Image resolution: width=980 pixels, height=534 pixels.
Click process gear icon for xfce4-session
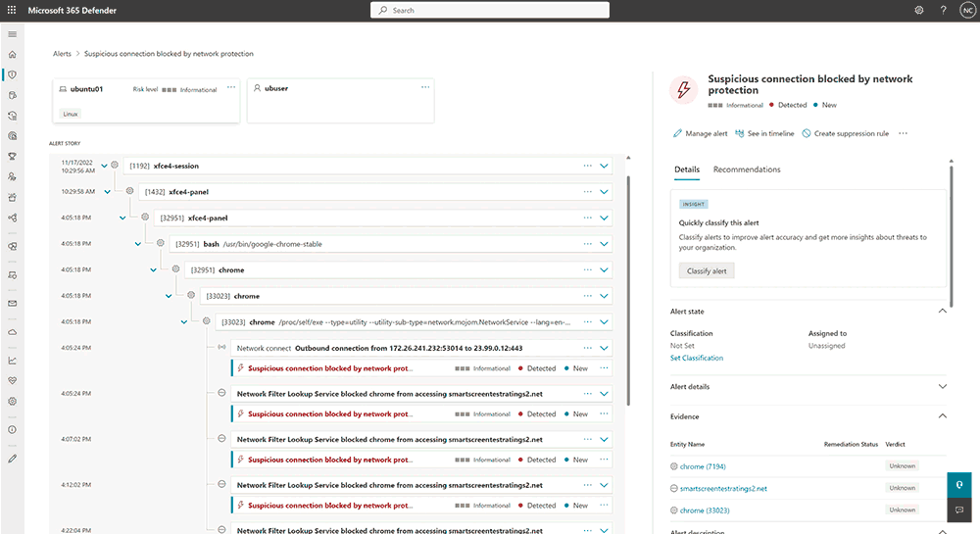click(x=115, y=165)
